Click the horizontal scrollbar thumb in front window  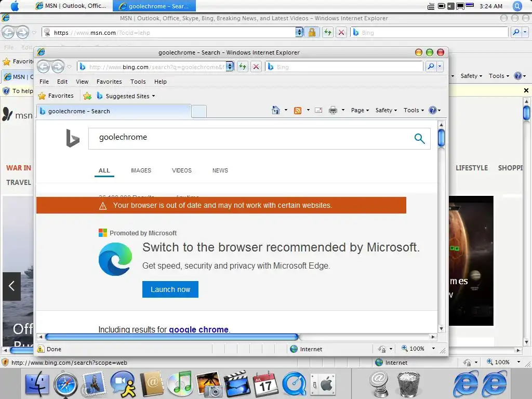pyautogui.click(x=171, y=337)
